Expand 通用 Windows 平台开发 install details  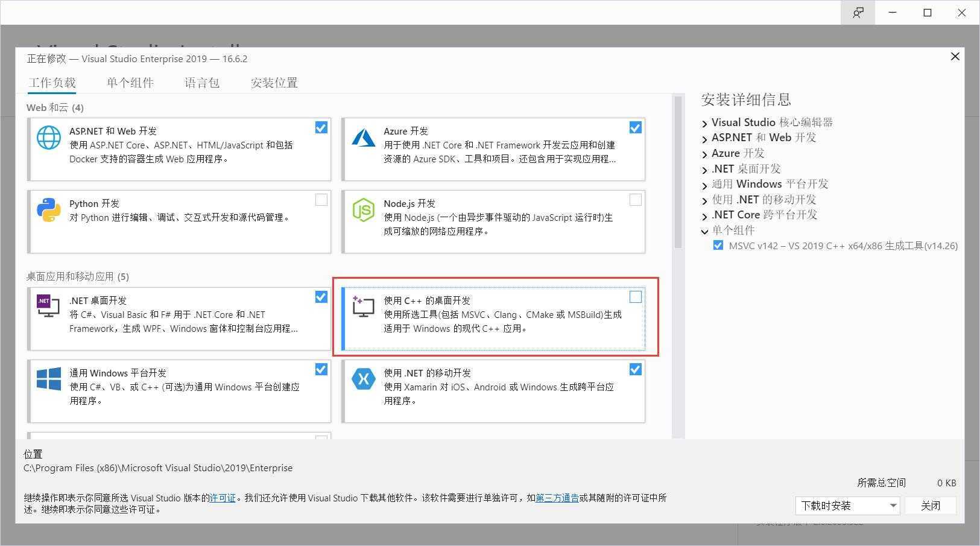704,185
